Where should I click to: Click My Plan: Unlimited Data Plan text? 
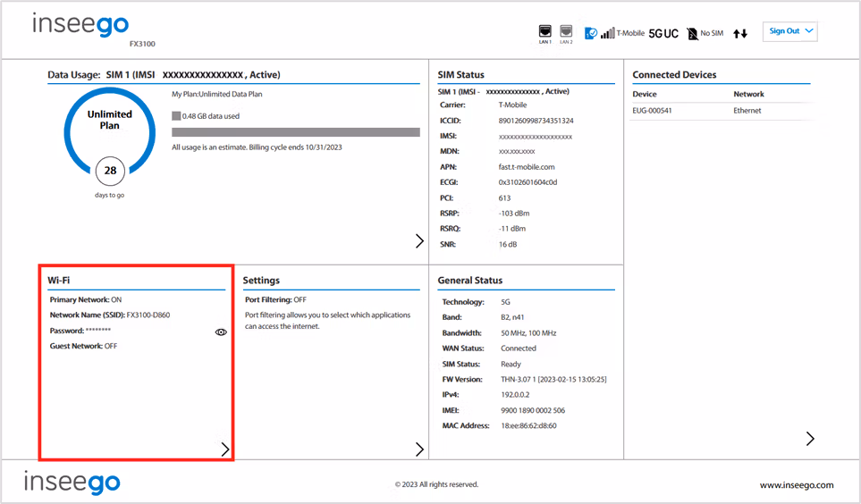(x=217, y=95)
